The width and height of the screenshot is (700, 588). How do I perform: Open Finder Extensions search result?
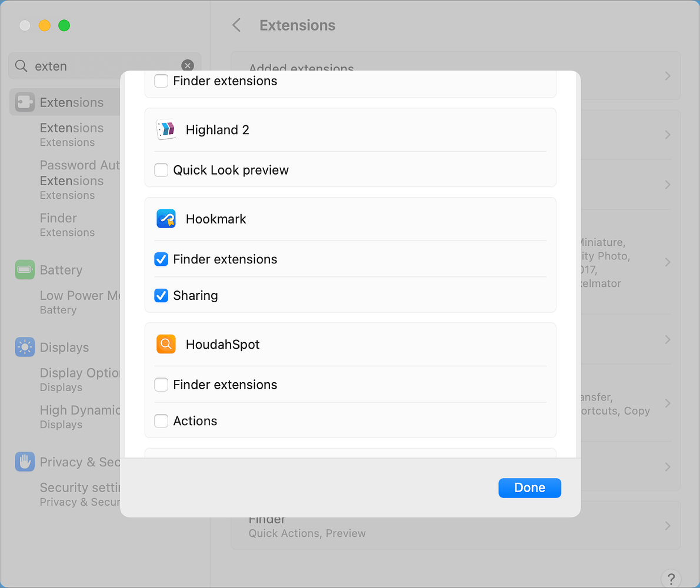click(67, 225)
